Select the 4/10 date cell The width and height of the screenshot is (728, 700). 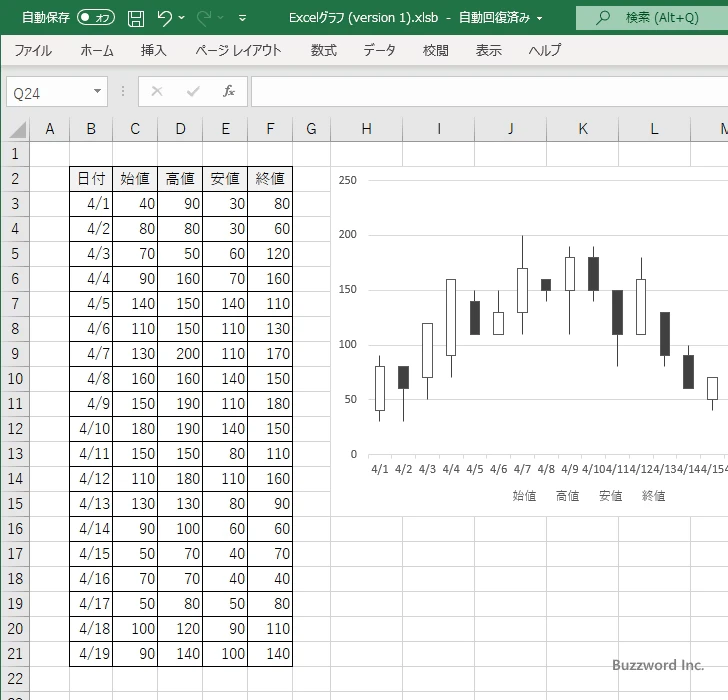91,428
